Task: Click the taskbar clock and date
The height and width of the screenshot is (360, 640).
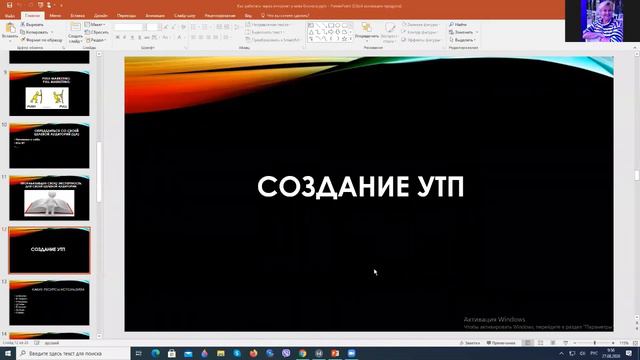Action: click(611, 353)
